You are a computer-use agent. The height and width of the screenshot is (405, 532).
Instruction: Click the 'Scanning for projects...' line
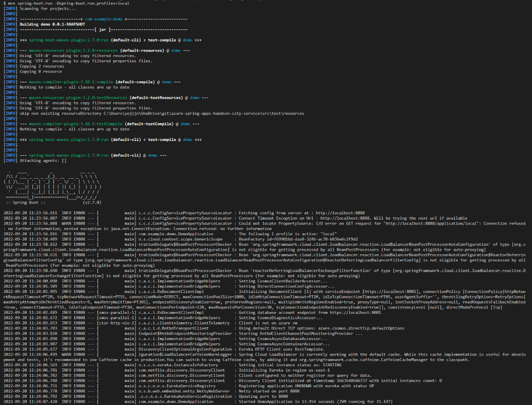[x=47, y=8]
